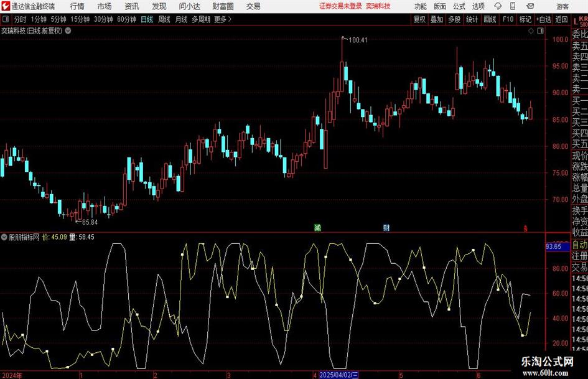Image resolution: width=588 pixels, height=379 pixels.
Task: Open the mail envelope icon
Action: (530, 6)
